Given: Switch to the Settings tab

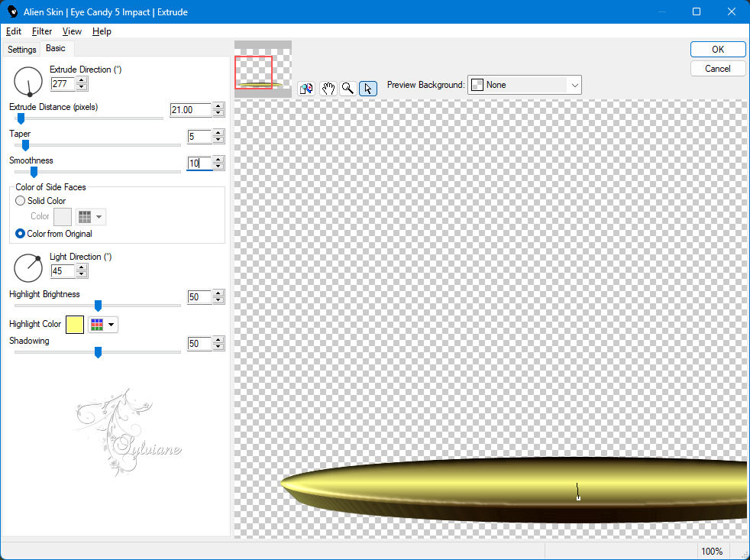Looking at the screenshot, I should tap(21, 50).
